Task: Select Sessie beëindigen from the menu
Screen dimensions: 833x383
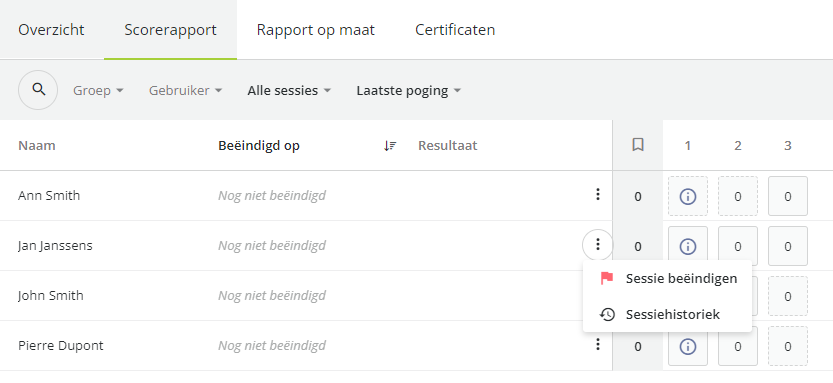Action: pos(667,278)
